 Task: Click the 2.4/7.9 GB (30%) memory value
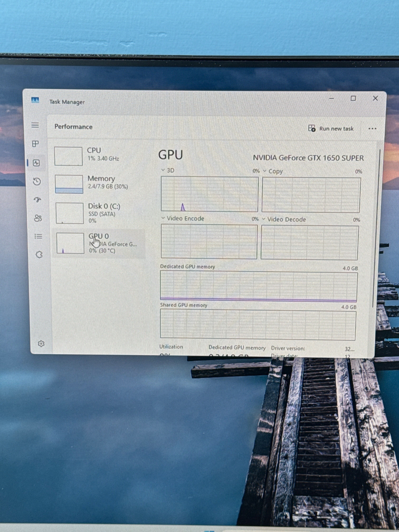[108, 186]
